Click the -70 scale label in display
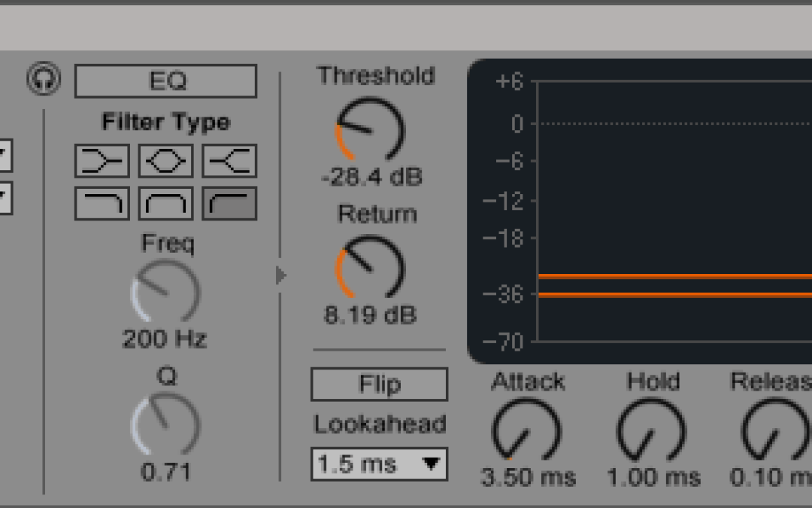Viewport: 812px width, 508px height. click(x=503, y=342)
